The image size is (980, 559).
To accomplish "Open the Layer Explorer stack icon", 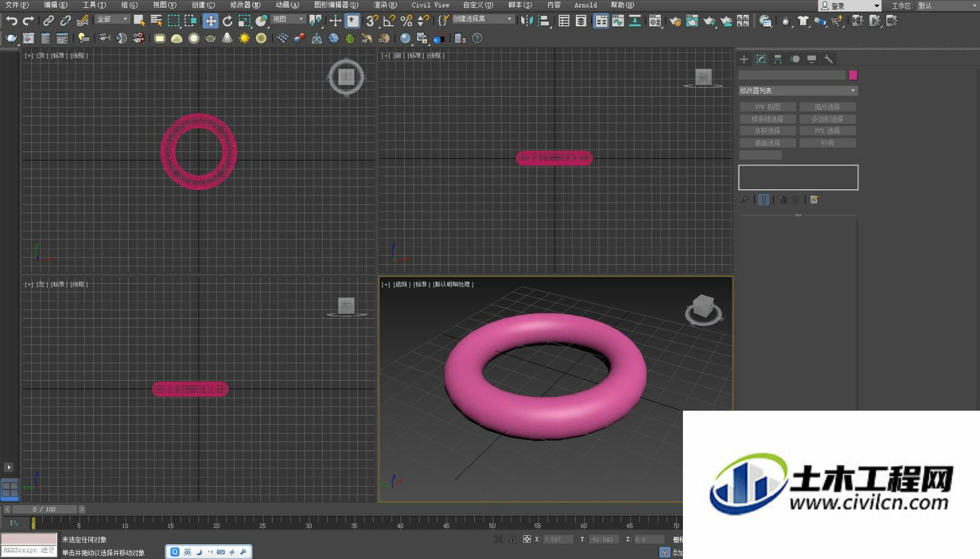I will click(x=581, y=21).
